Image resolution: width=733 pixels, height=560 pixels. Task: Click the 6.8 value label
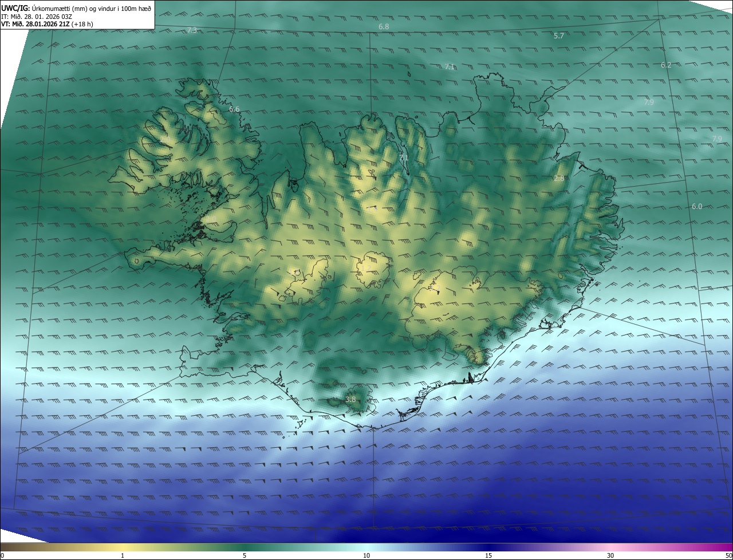pos(384,27)
